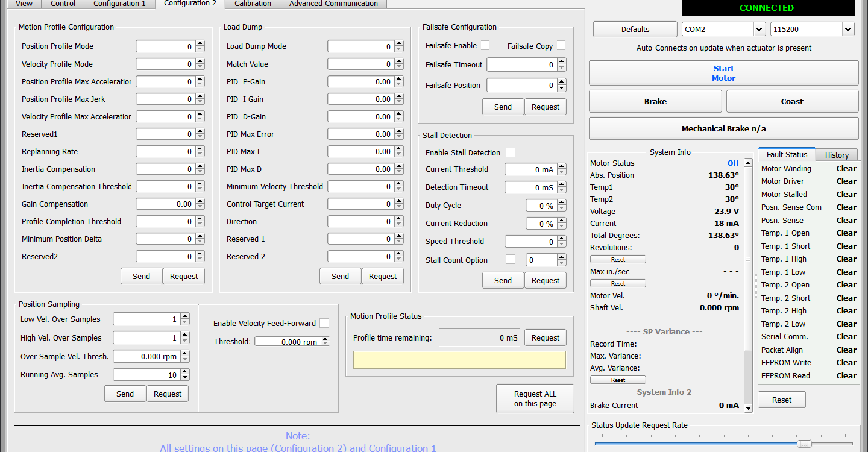
Task: Click the PID P-Gain stepper
Action: pos(398,81)
